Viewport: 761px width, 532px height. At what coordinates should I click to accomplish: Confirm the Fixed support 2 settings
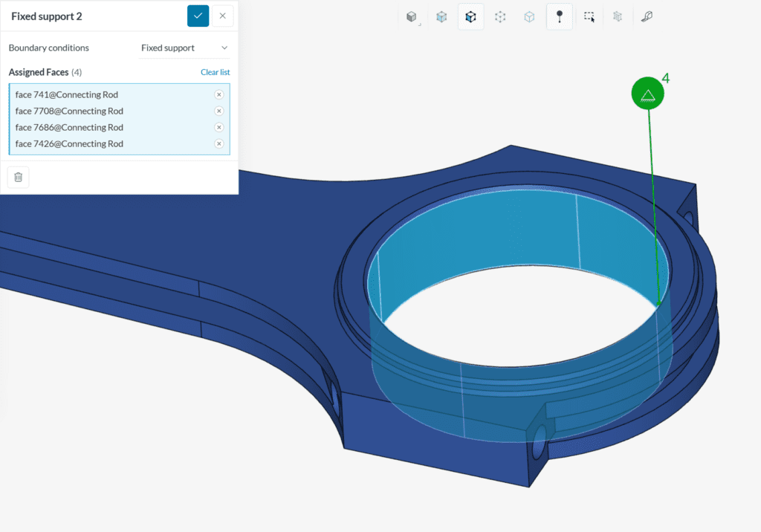pos(197,16)
